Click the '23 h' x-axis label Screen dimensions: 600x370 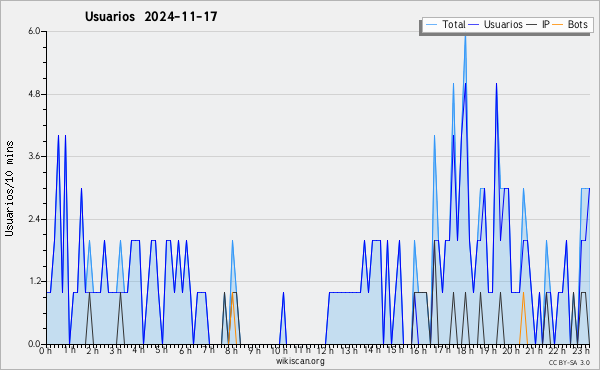click(x=581, y=350)
